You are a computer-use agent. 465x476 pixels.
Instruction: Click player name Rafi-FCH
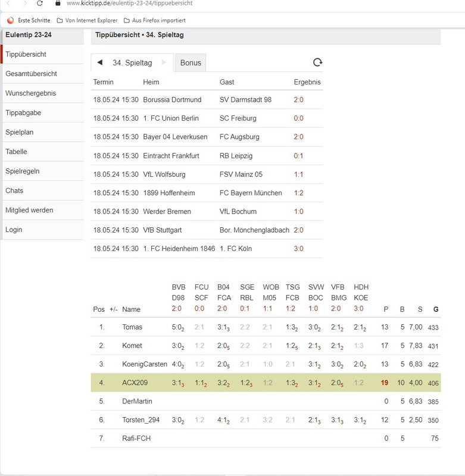tap(136, 439)
